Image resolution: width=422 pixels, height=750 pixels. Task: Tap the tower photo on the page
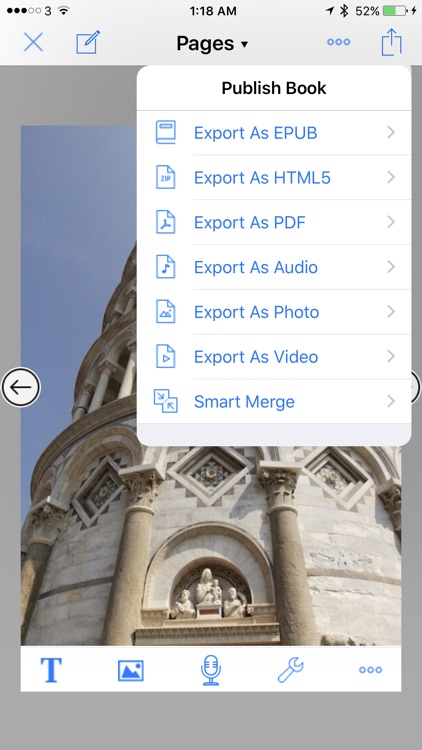211,545
